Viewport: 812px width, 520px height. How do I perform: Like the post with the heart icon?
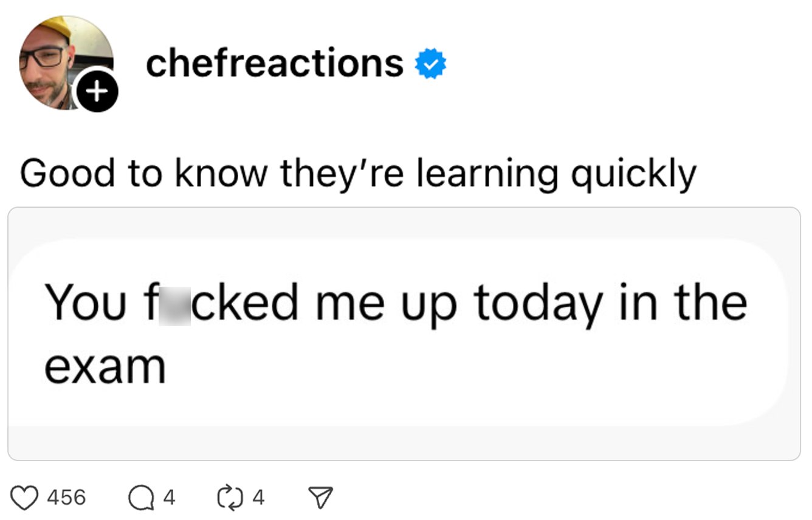pyautogui.click(x=24, y=498)
